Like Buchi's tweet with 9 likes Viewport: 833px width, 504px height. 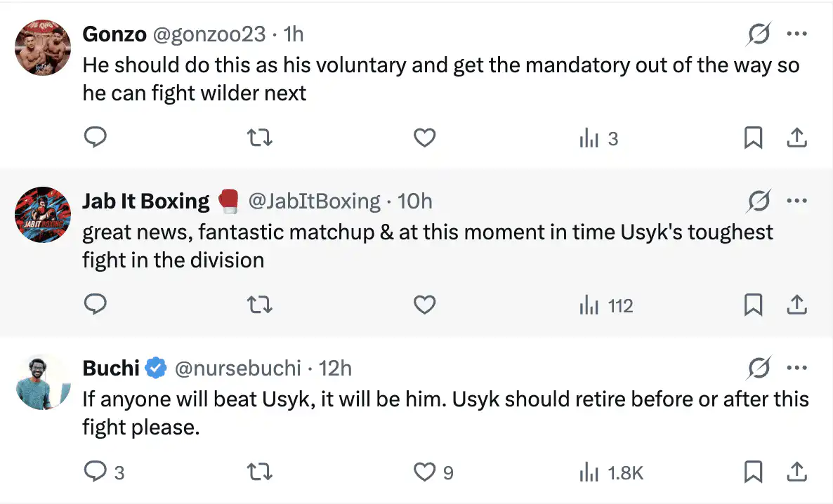[424, 472]
